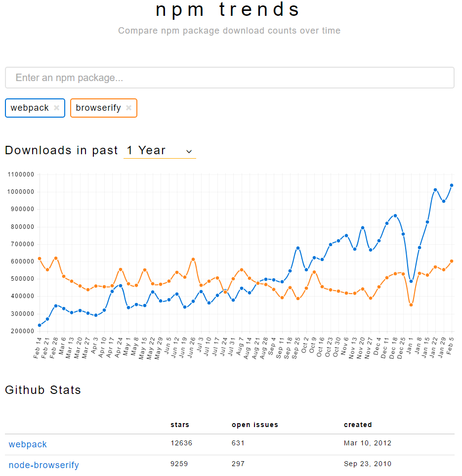Click the 200000 y-axis label

click(x=22, y=331)
